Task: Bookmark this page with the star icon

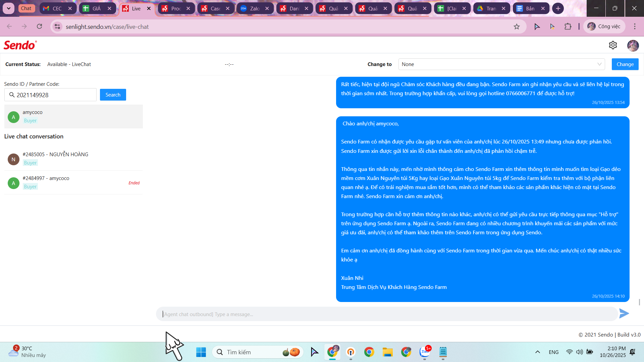Action: [517, 26]
